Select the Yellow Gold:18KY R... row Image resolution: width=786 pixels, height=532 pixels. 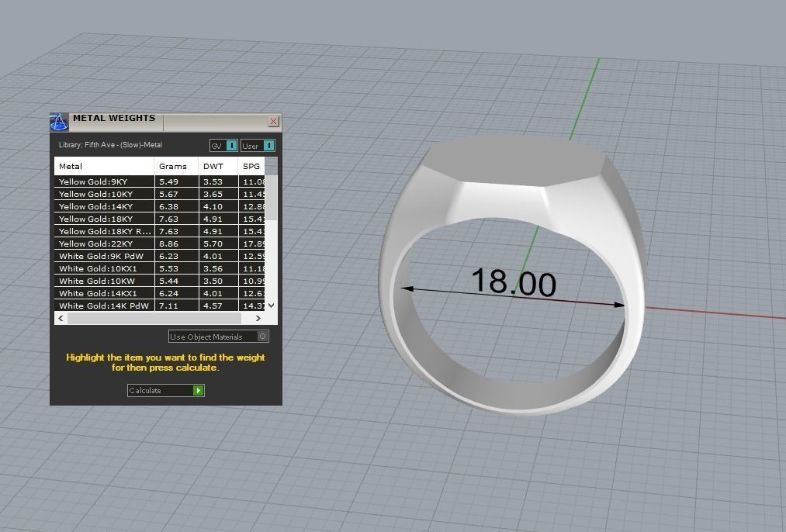click(159, 231)
